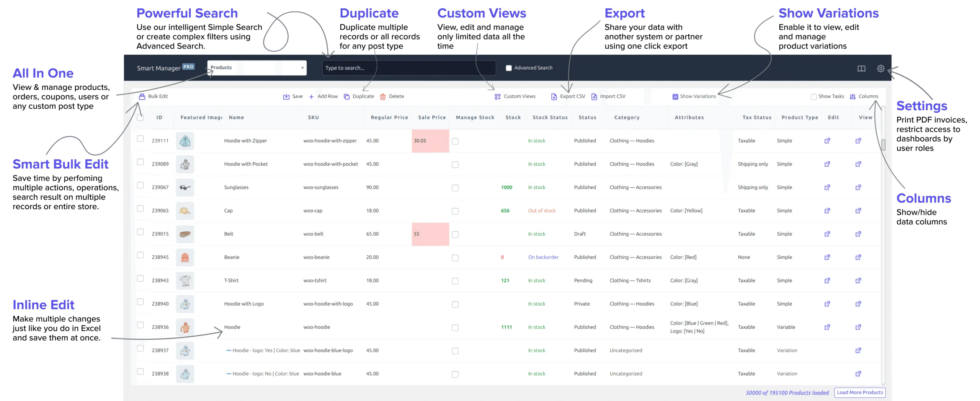Click the Smart Manager PRO logo

[166, 68]
